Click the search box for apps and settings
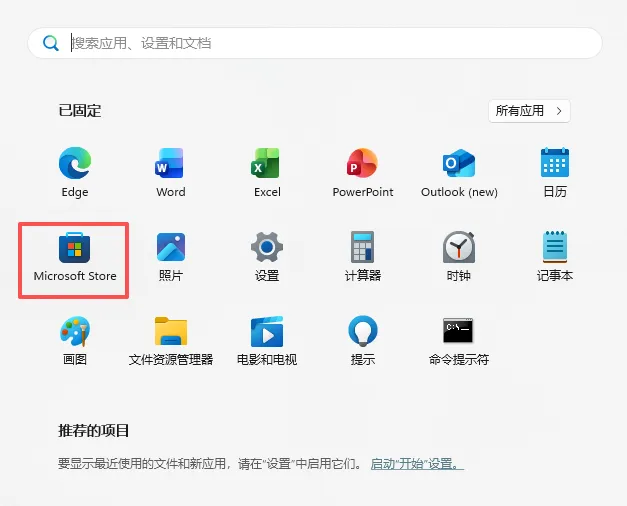Viewport: 627px width, 506px height. 315,43
